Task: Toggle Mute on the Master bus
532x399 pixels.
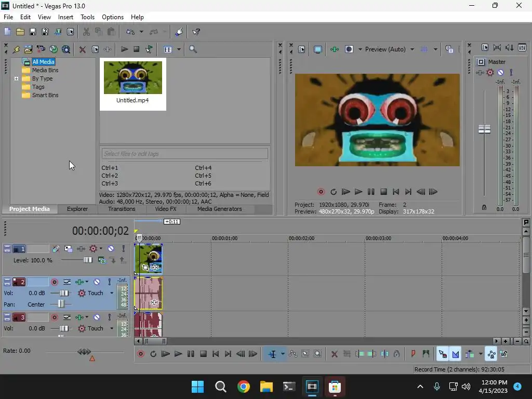Action: click(500, 72)
